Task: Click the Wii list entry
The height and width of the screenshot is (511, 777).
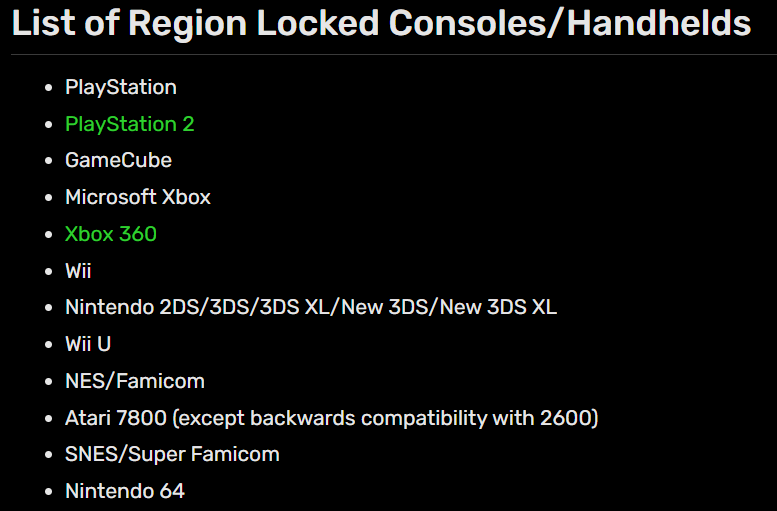Action: [78, 271]
